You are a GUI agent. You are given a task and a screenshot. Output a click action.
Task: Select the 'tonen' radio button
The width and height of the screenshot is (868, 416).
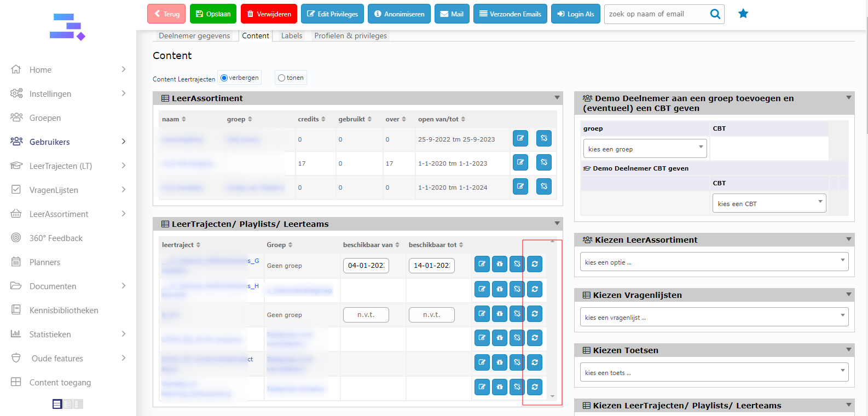[281, 78]
